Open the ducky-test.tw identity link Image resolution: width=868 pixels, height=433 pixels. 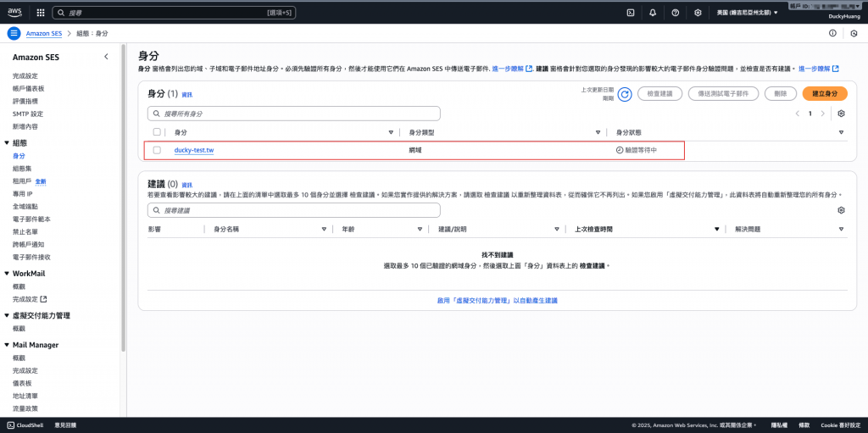pyautogui.click(x=194, y=150)
